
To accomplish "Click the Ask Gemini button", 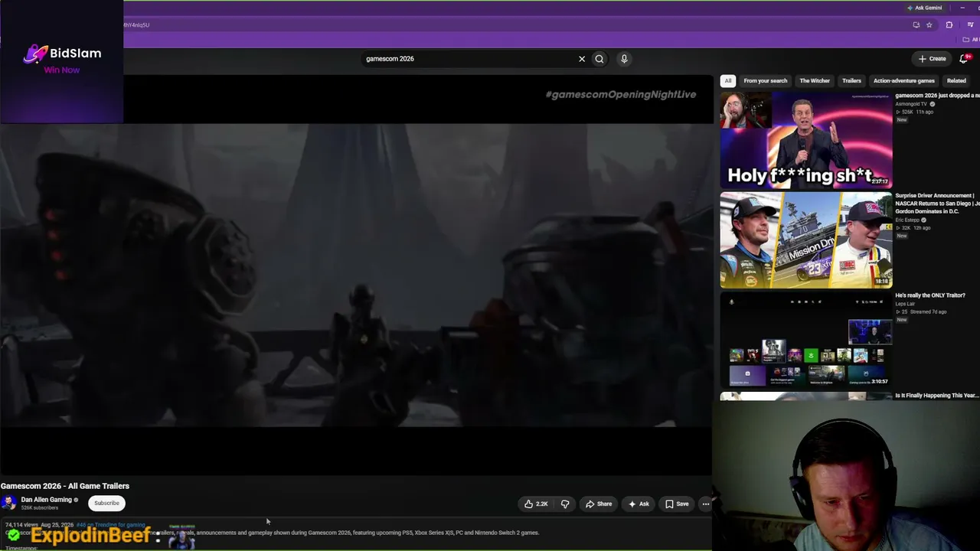I will point(925,8).
